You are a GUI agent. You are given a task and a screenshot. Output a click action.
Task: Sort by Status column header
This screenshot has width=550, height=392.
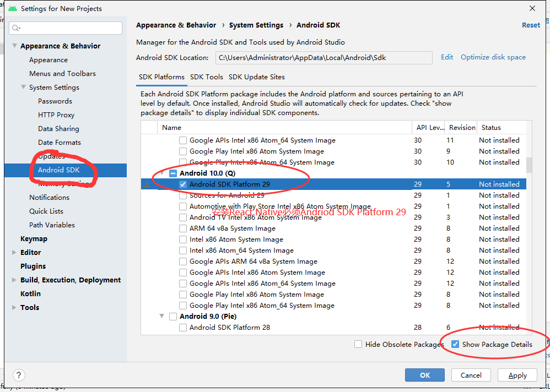coord(502,128)
